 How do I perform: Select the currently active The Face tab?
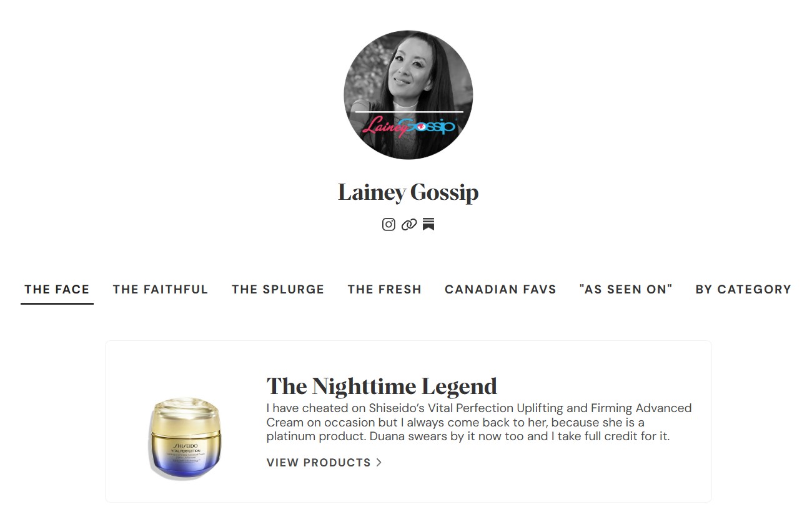pyautogui.click(x=57, y=289)
